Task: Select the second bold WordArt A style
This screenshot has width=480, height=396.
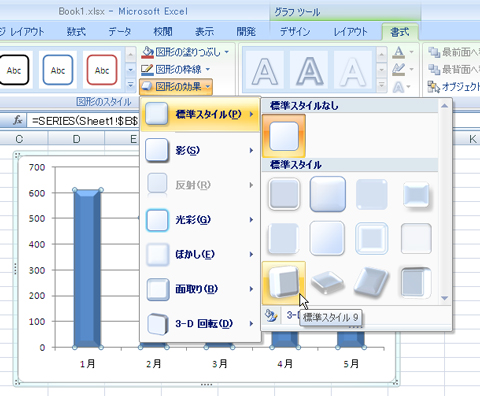Action: pos(309,71)
